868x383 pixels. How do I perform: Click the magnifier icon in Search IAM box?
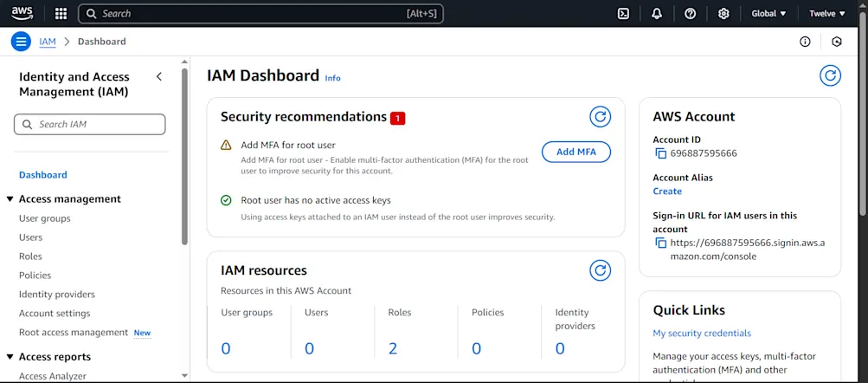pos(27,124)
